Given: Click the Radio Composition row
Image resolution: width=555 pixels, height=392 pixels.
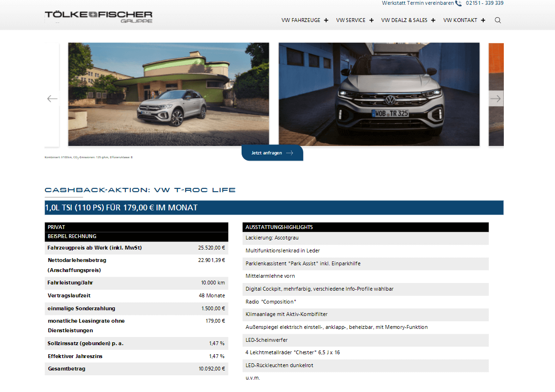Looking at the screenshot, I should [366, 302].
